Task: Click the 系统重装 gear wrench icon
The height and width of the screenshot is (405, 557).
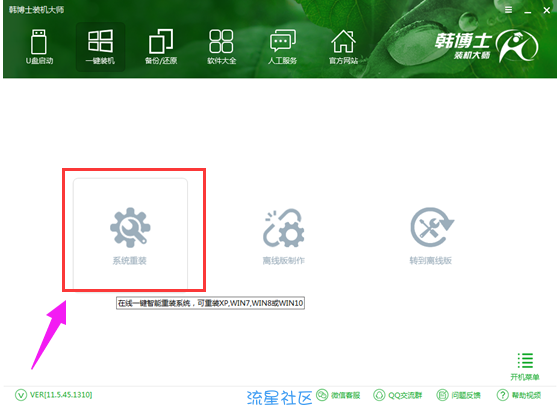Action: [x=130, y=227]
